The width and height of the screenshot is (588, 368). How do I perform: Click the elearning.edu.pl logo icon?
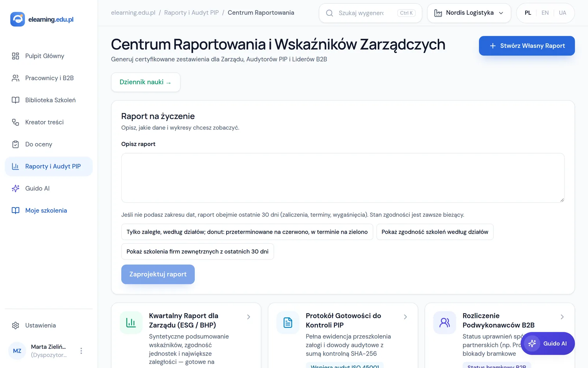[18, 19]
